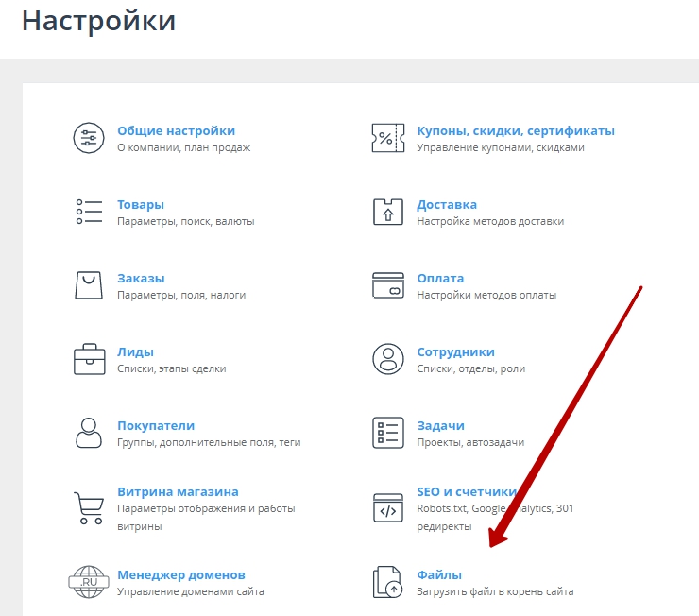Open the Общие настройки link
This screenshot has width=699, height=616.
pos(176,131)
